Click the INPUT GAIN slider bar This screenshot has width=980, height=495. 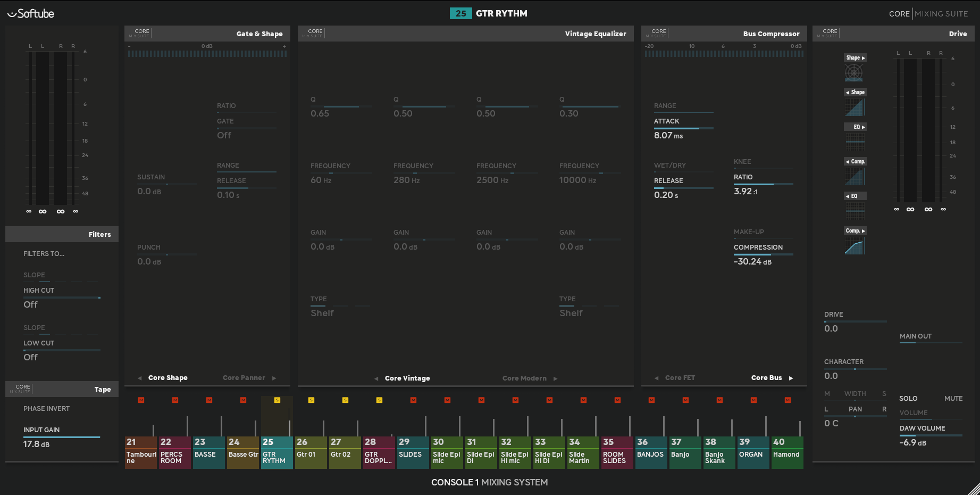[x=61, y=437]
